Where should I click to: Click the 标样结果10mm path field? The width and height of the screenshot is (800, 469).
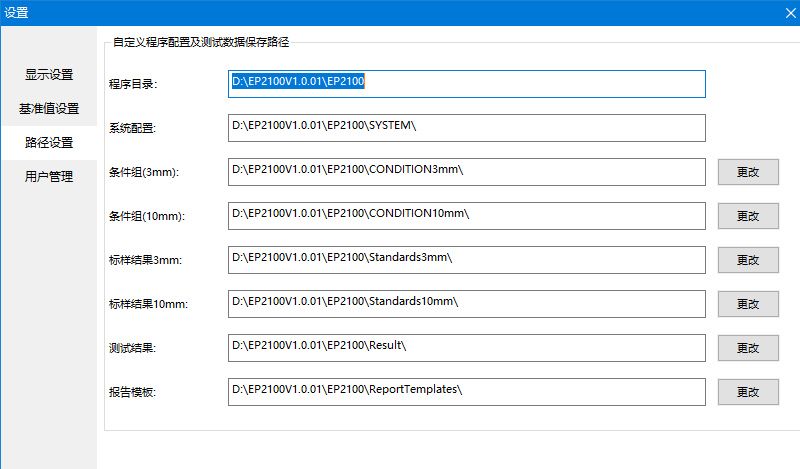tap(466, 304)
